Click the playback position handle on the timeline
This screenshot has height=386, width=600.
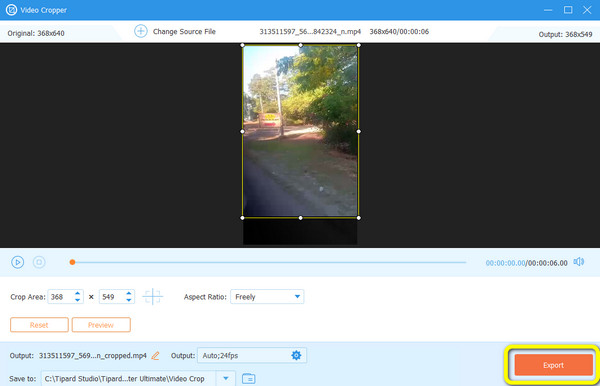pyautogui.click(x=72, y=262)
